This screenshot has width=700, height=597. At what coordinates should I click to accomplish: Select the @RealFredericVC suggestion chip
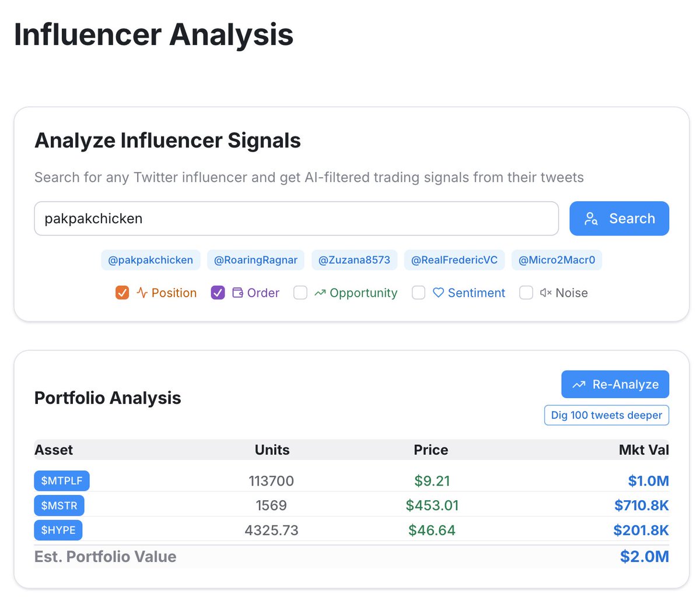point(454,260)
